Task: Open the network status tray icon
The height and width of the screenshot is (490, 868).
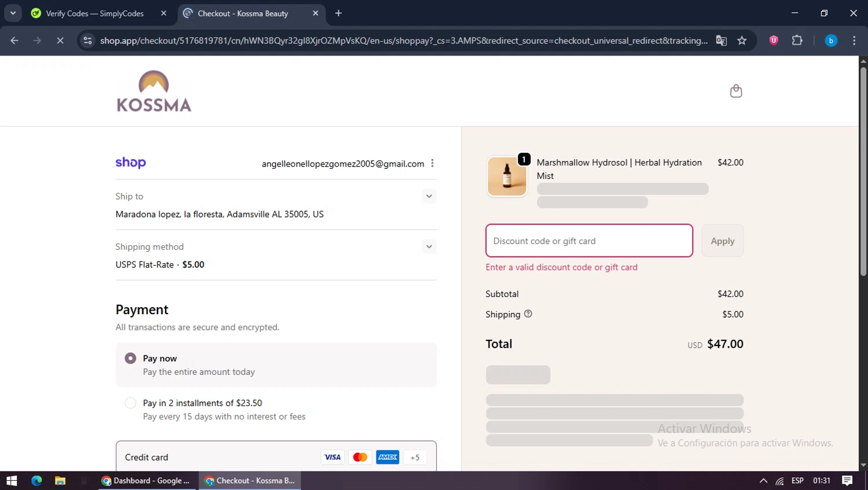Action: pyautogui.click(x=780, y=481)
